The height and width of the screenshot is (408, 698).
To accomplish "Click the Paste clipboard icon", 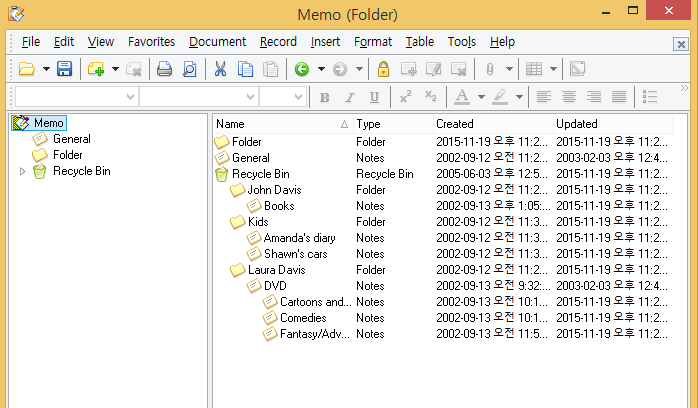I will pos(270,69).
